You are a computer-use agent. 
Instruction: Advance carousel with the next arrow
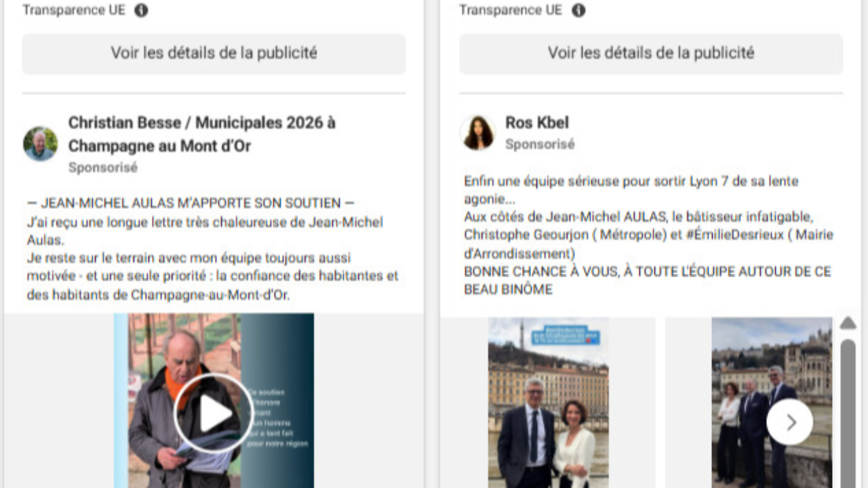789,422
